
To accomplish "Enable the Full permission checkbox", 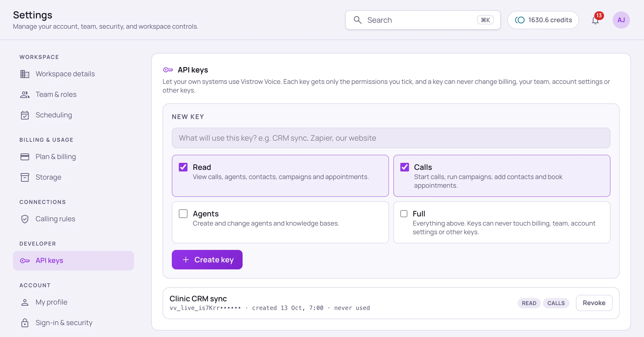I will coord(404,214).
